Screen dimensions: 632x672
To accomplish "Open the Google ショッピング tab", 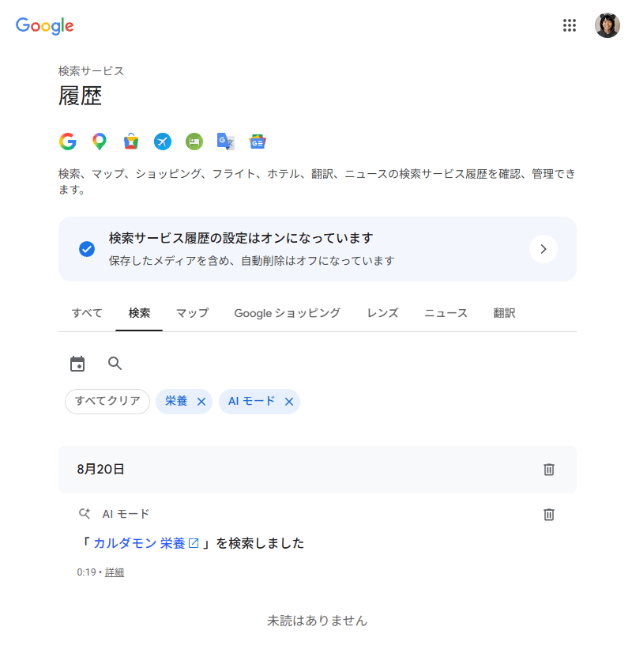I will click(x=288, y=313).
